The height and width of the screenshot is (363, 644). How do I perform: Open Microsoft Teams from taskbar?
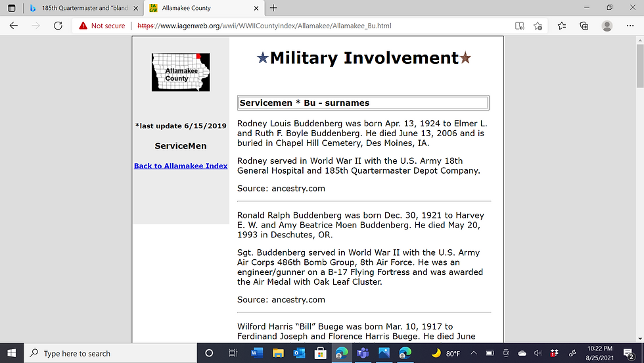tap(363, 353)
